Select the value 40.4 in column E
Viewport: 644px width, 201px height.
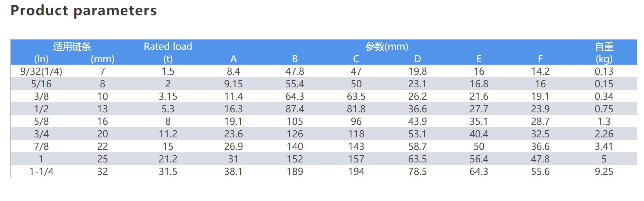479,134
